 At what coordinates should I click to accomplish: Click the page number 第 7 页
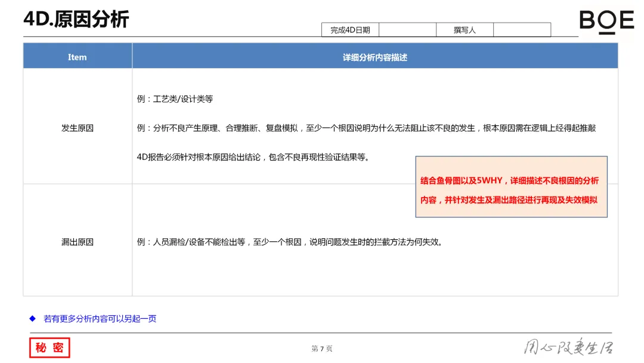321,349
